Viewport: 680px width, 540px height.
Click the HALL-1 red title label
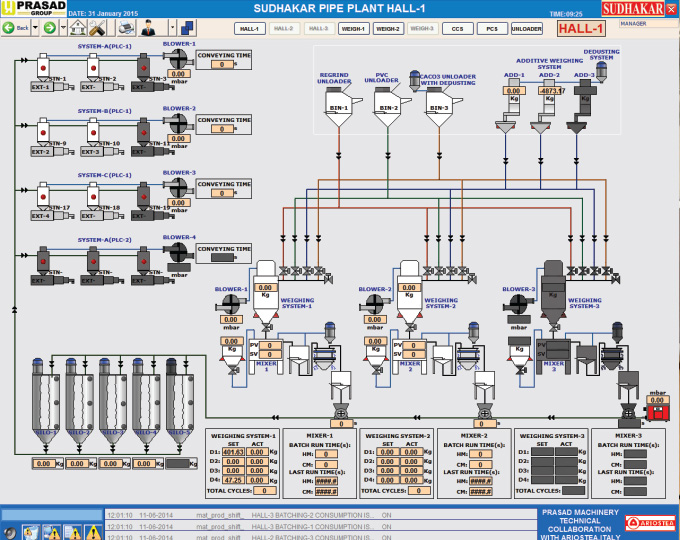pos(581,29)
